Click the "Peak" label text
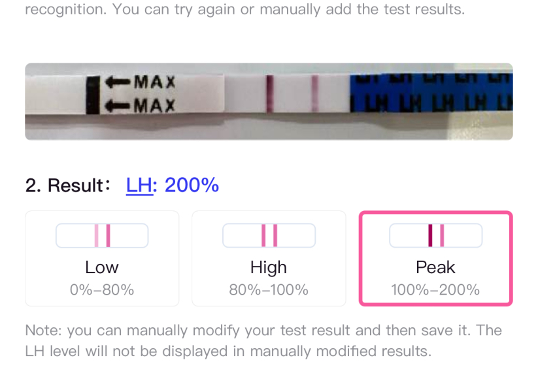Screen dimensions: 538x392 tap(435, 267)
